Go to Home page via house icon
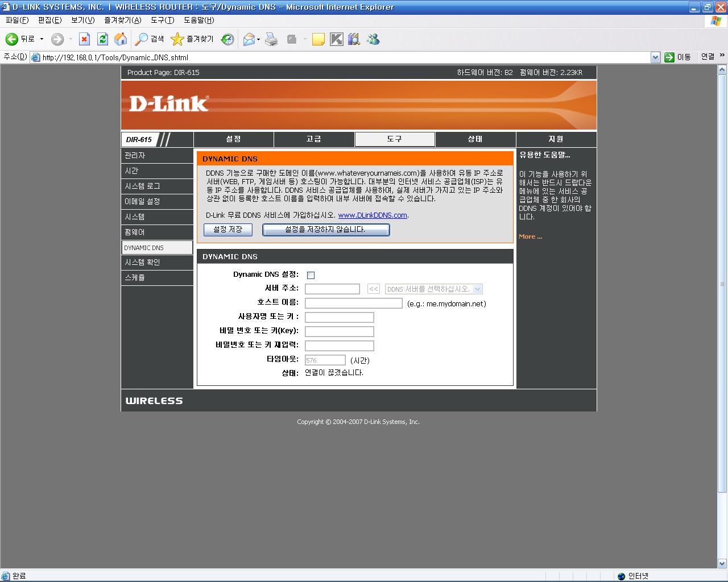 click(121, 39)
